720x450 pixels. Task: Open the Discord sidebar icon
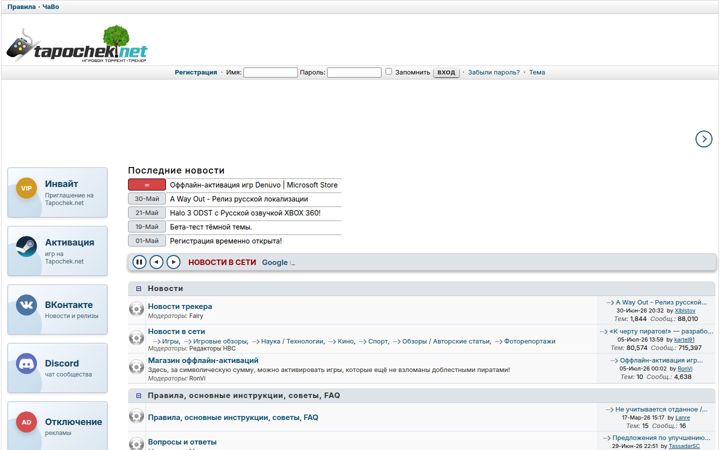click(x=26, y=364)
